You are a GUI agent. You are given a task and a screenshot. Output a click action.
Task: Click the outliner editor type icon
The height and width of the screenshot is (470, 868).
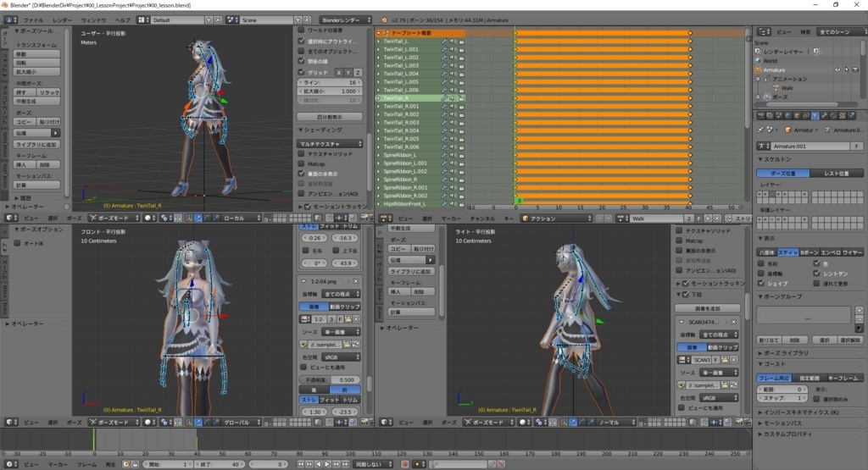(761, 32)
